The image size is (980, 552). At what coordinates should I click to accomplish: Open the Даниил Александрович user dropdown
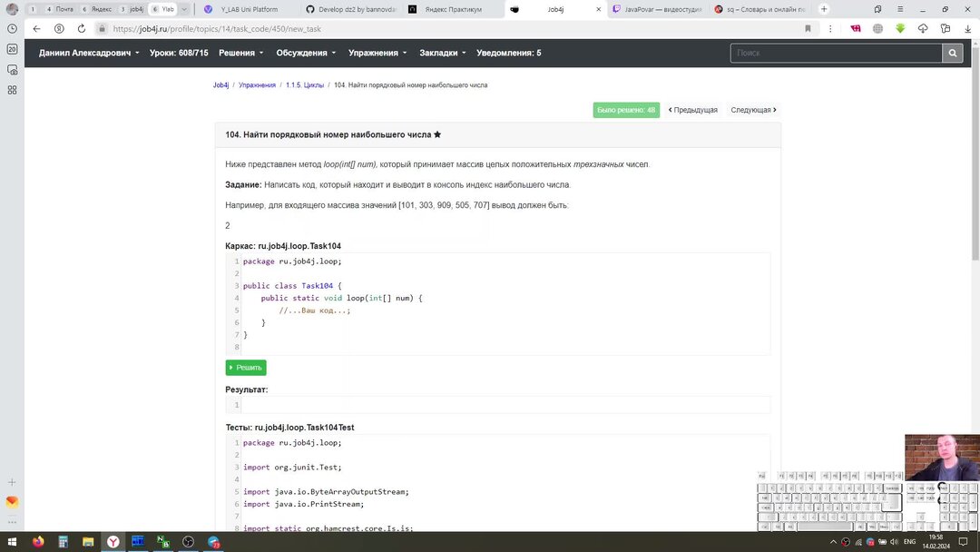point(89,54)
